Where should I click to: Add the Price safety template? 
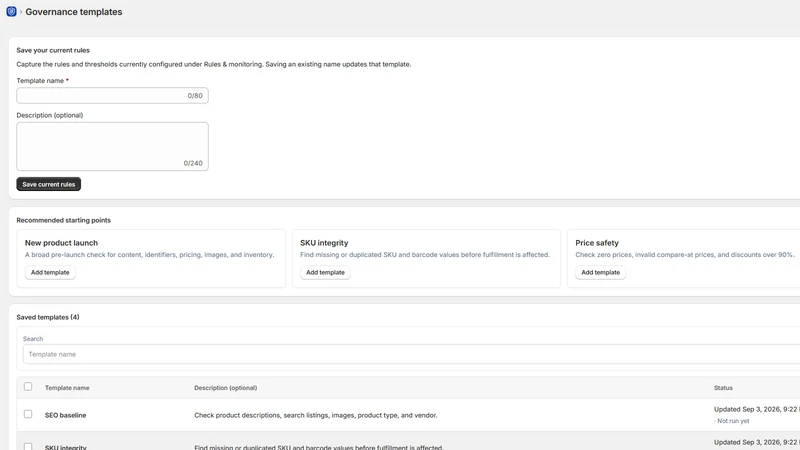coord(601,272)
